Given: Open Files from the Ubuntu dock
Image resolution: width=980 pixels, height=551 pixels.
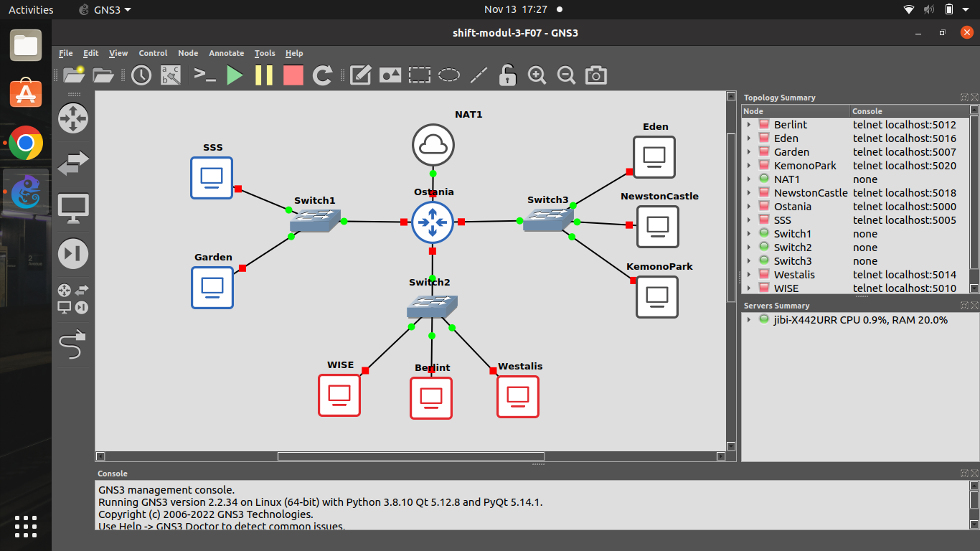Looking at the screenshot, I should (26, 45).
